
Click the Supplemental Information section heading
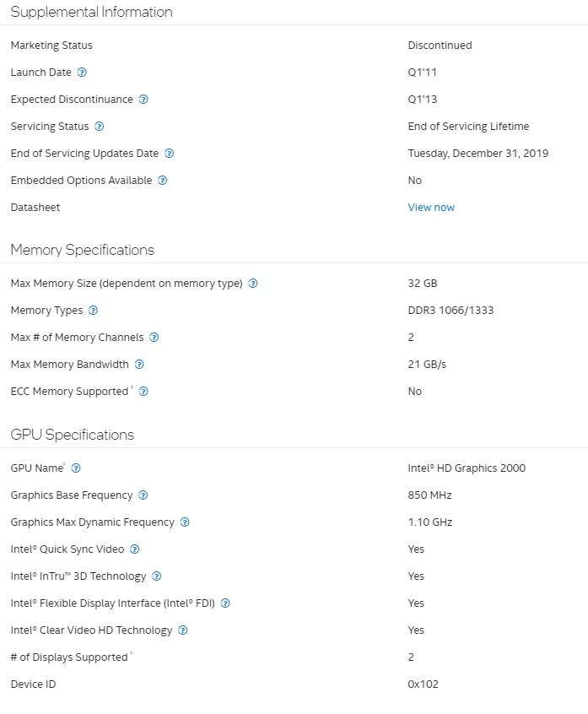91,12
